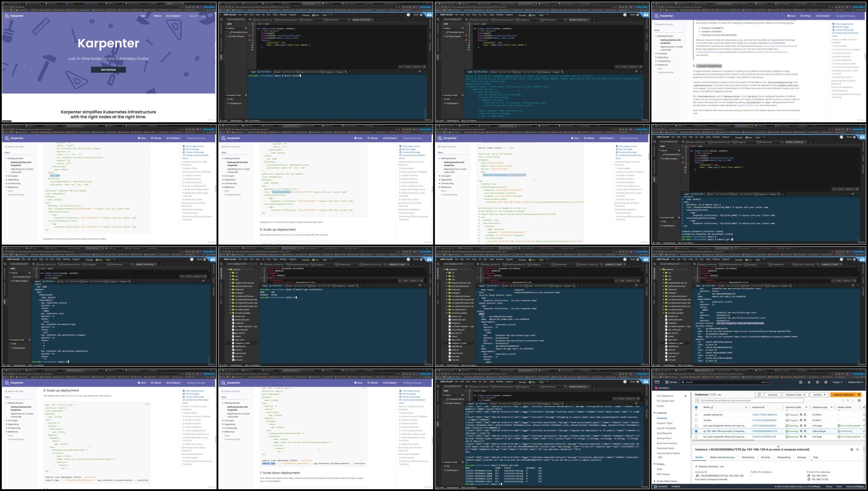Click the detail panel resize handle

tap(778, 446)
